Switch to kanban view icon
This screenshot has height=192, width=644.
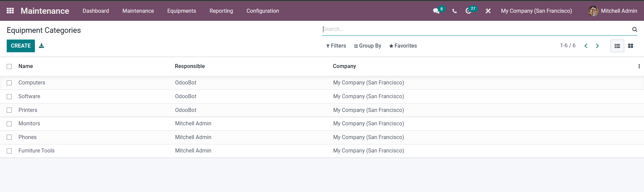631,46
